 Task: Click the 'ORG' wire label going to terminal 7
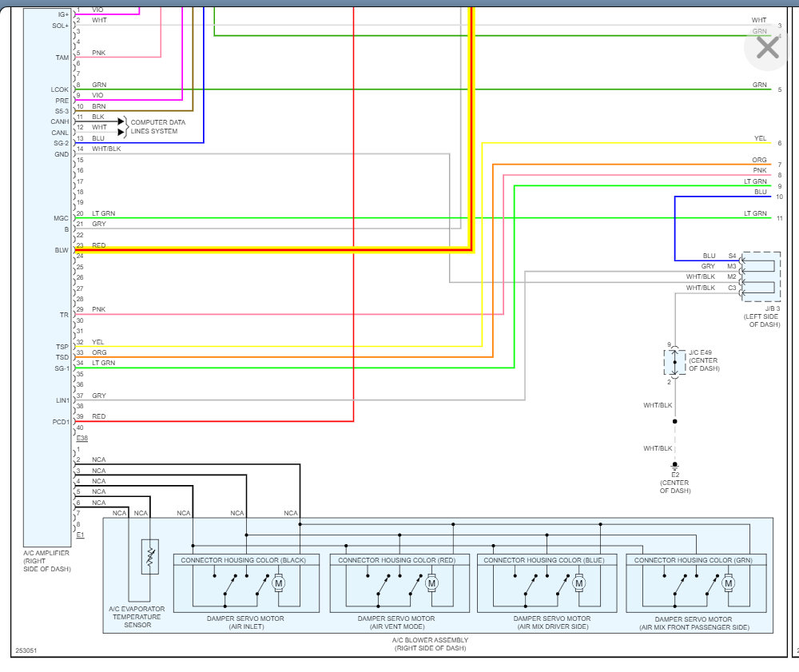tap(759, 160)
